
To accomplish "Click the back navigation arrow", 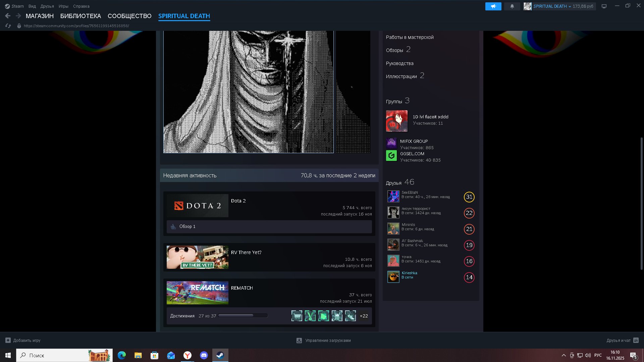I will 8,16.
